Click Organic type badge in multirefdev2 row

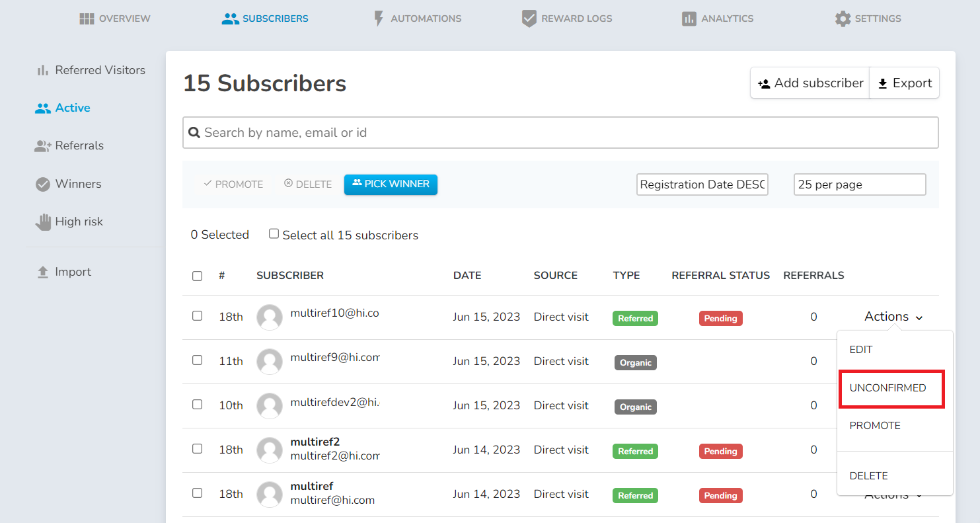click(636, 407)
